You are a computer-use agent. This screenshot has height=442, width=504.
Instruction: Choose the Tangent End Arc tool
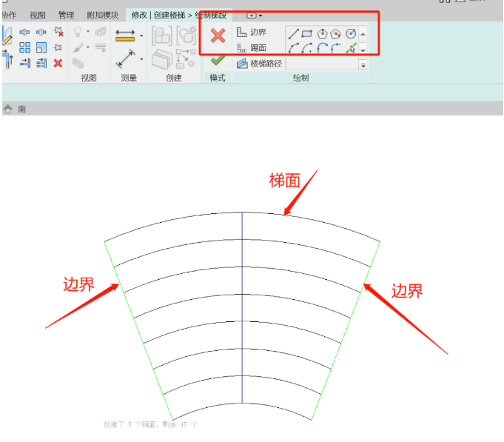(x=322, y=48)
